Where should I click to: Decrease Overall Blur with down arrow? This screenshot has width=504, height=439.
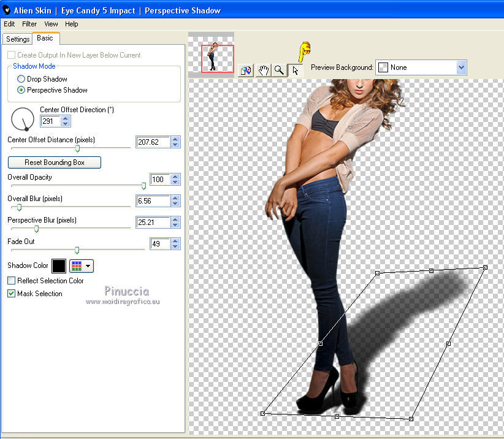175,204
